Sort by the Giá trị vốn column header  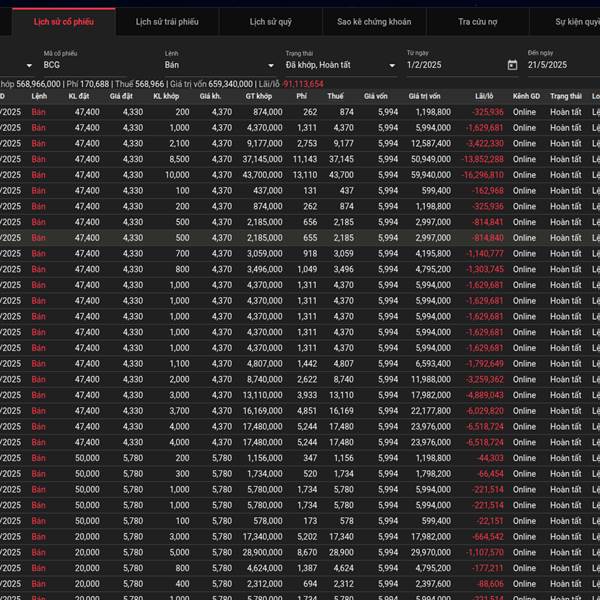[424, 96]
